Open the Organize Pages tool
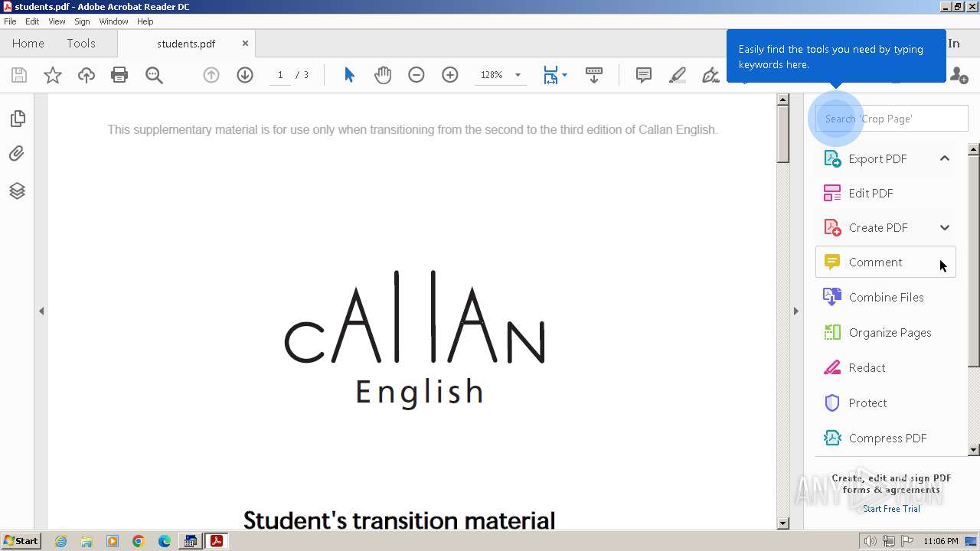Screen dimensions: 980x551 coord(886,332)
